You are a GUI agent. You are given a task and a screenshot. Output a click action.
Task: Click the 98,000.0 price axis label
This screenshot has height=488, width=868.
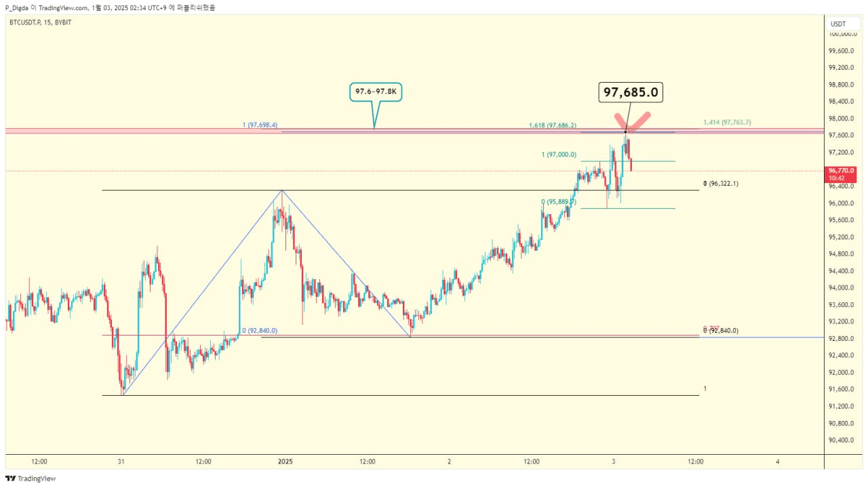click(x=840, y=119)
